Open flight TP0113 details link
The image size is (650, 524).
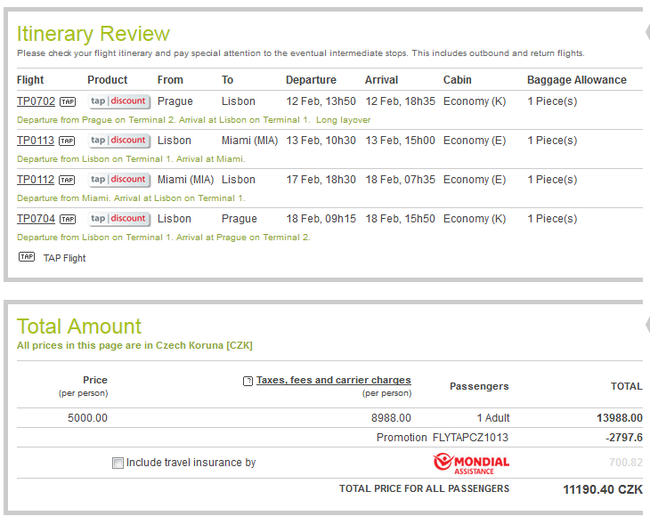[x=35, y=141]
